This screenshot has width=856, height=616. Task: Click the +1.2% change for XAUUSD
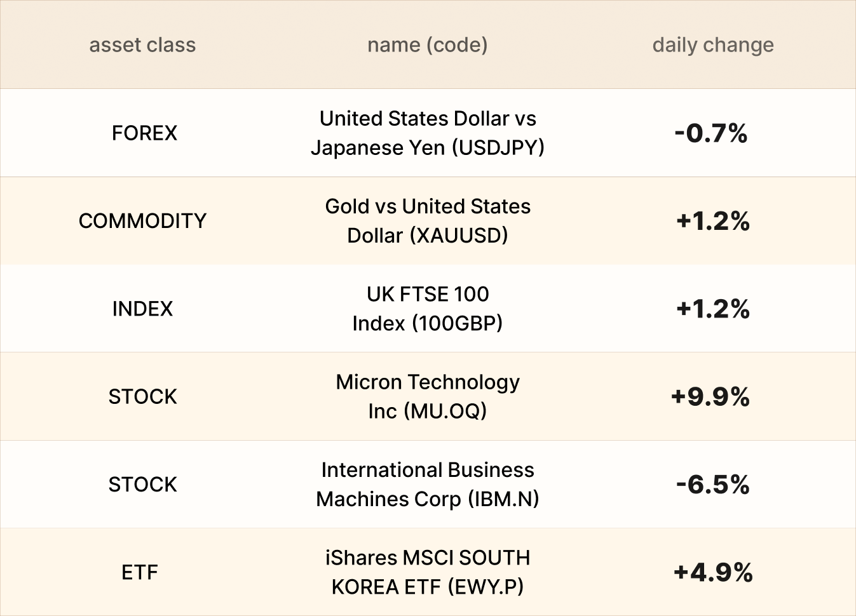[713, 221]
